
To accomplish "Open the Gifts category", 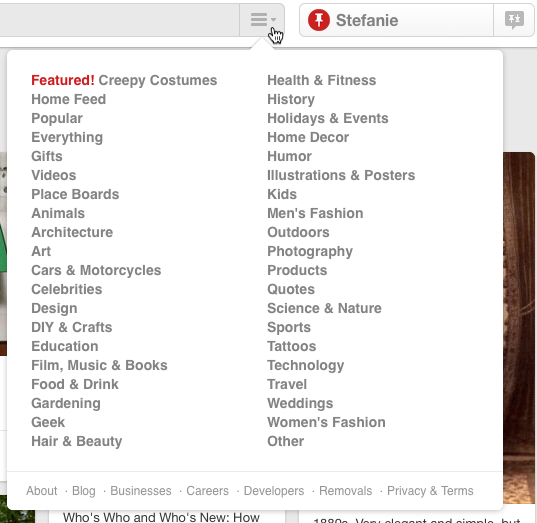I will (47, 156).
